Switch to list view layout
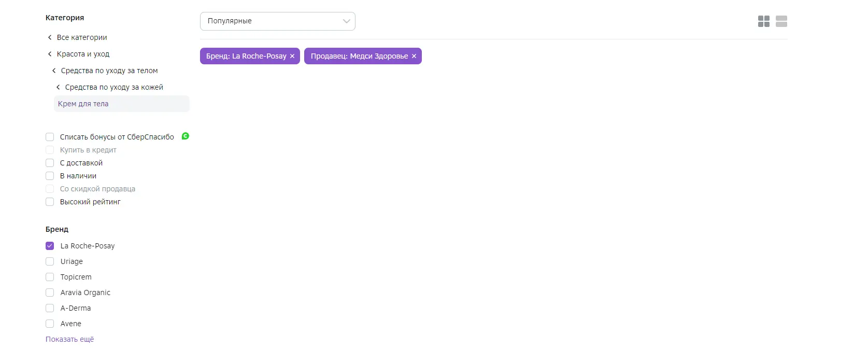The width and height of the screenshot is (868, 348). click(781, 21)
